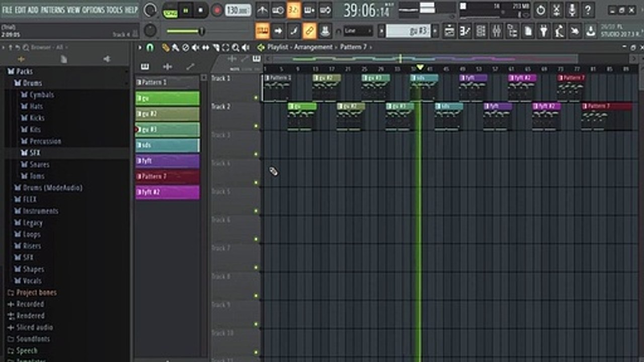Select the green 'gu' pattern in picker

[x=168, y=98]
